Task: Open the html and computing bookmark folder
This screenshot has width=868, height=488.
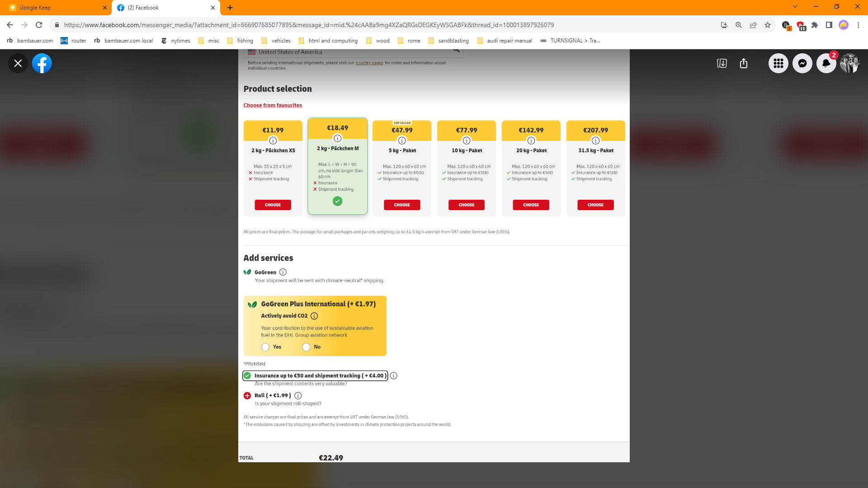Action: point(328,41)
